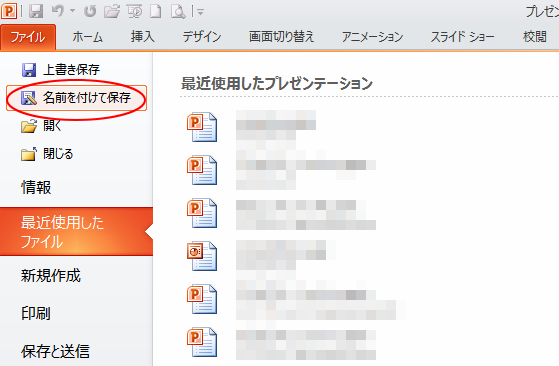Image resolution: width=559 pixels, height=366 pixels.
Task: Select 最近使用したファイル section
Action: pos(76,232)
